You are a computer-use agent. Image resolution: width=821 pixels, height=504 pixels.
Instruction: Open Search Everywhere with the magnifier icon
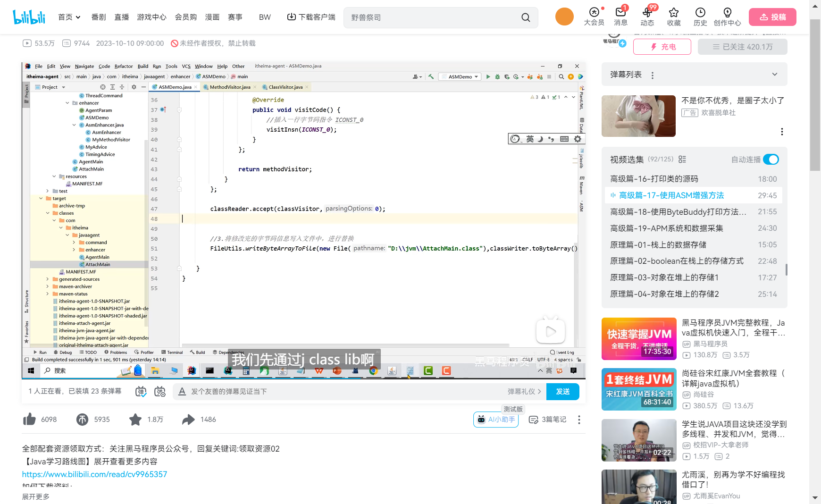[x=561, y=76]
